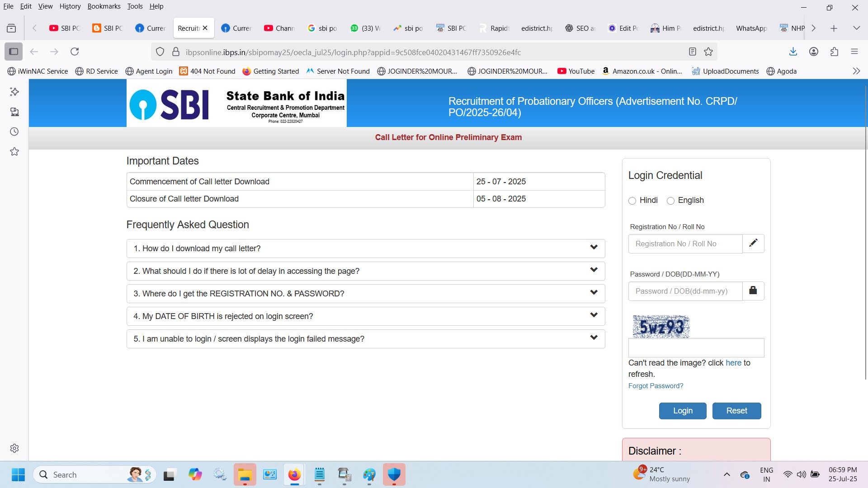Expand FAQ 4 about date of birth rejected

tap(366, 316)
